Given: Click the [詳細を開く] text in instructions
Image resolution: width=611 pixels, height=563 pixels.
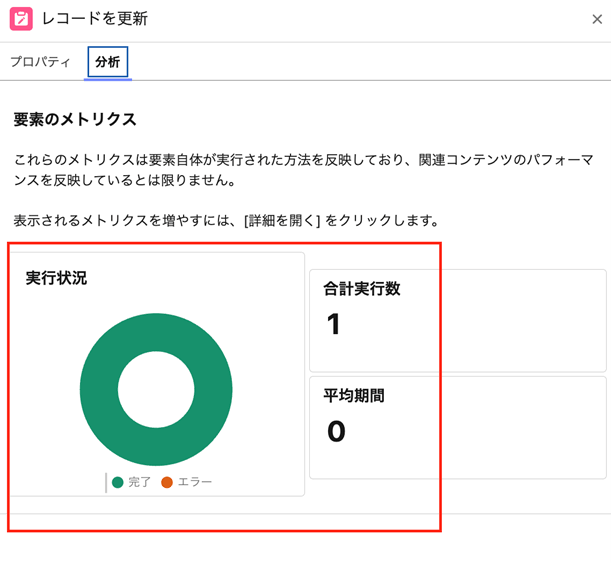Looking at the screenshot, I should [x=282, y=220].
